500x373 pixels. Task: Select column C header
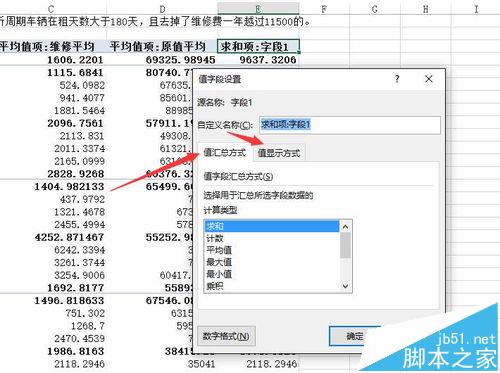(51, 8)
